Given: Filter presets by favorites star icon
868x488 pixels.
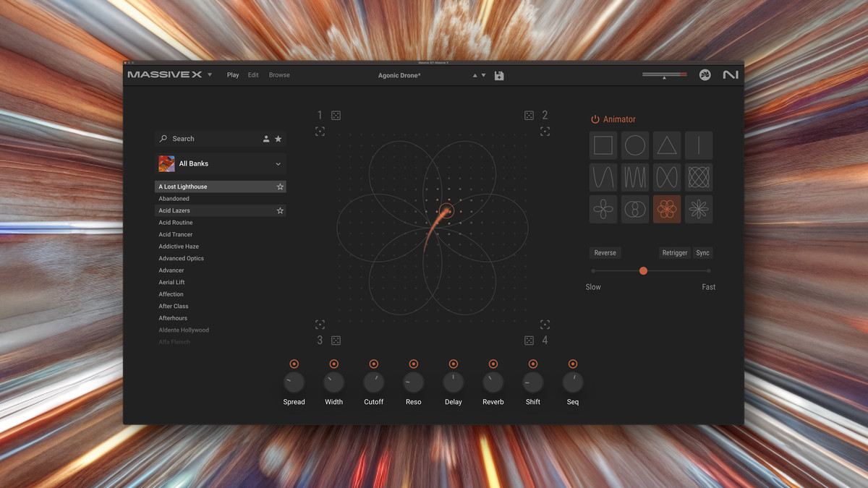Looking at the screenshot, I should click(x=278, y=139).
